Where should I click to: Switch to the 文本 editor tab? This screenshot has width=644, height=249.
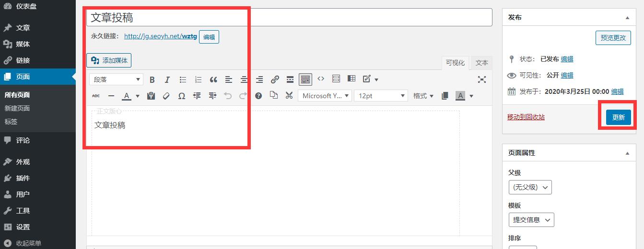point(482,63)
